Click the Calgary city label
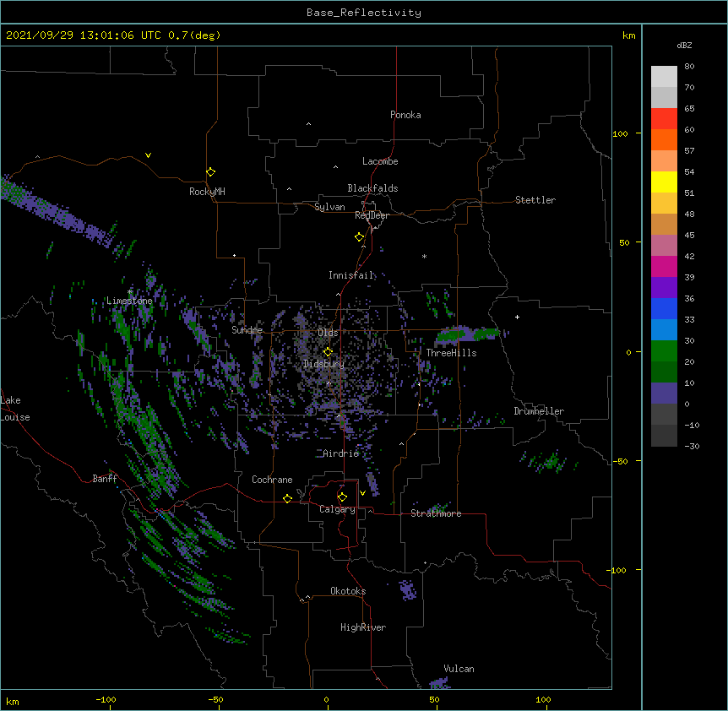728x711 pixels. pos(337,509)
